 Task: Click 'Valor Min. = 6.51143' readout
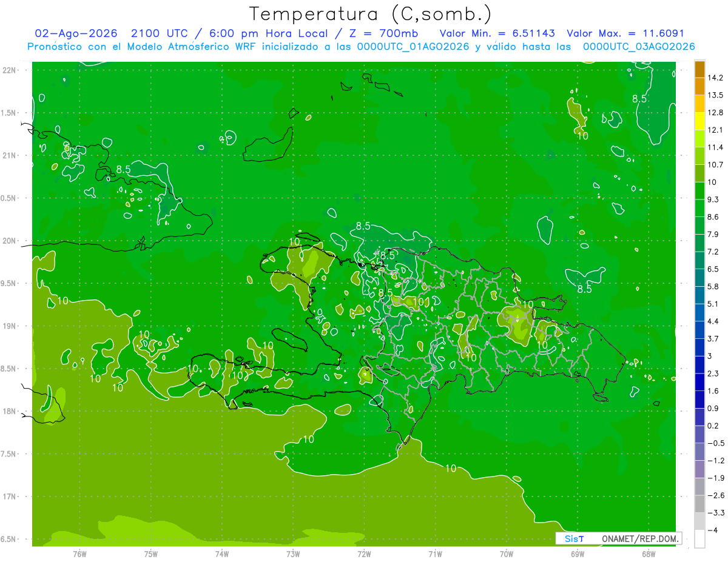(x=497, y=33)
